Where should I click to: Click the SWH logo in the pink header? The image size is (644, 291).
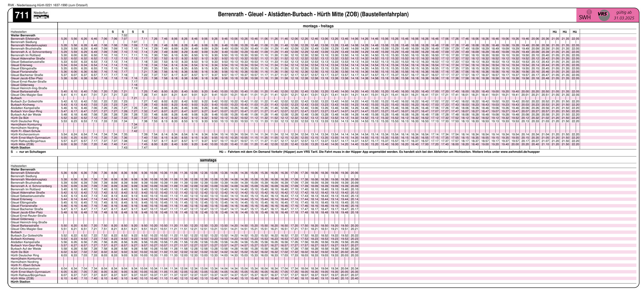point(585,15)
